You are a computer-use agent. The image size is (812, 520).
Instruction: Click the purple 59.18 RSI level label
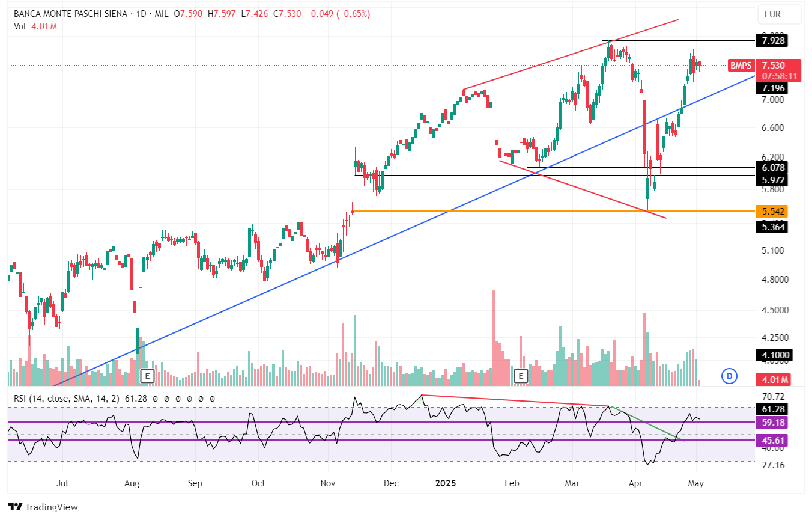pyautogui.click(x=773, y=423)
